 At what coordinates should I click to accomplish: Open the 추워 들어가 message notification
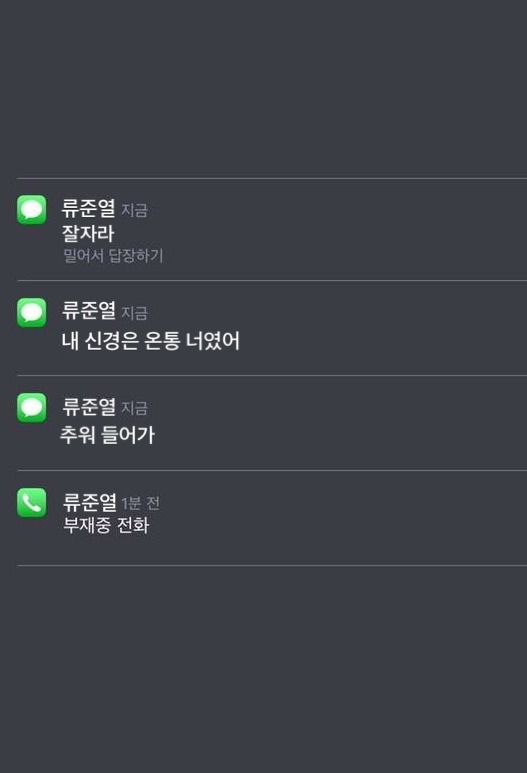pos(272,423)
